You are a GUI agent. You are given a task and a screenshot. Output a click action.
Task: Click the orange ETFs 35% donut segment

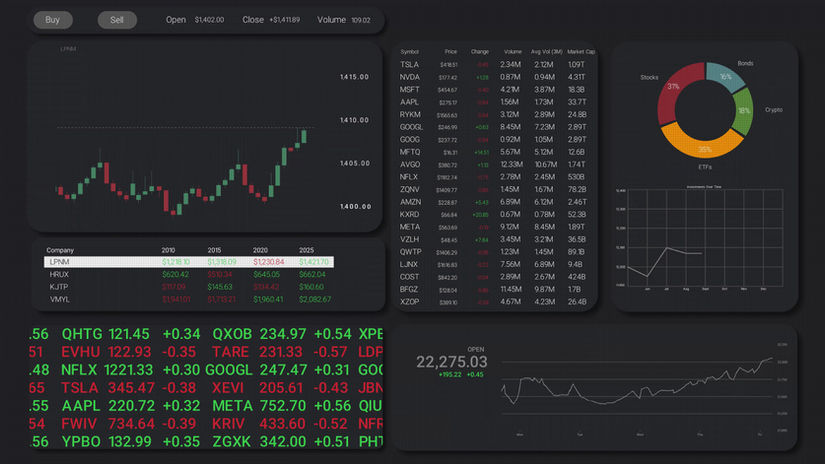pyautogui.click(x=704, y=144)
